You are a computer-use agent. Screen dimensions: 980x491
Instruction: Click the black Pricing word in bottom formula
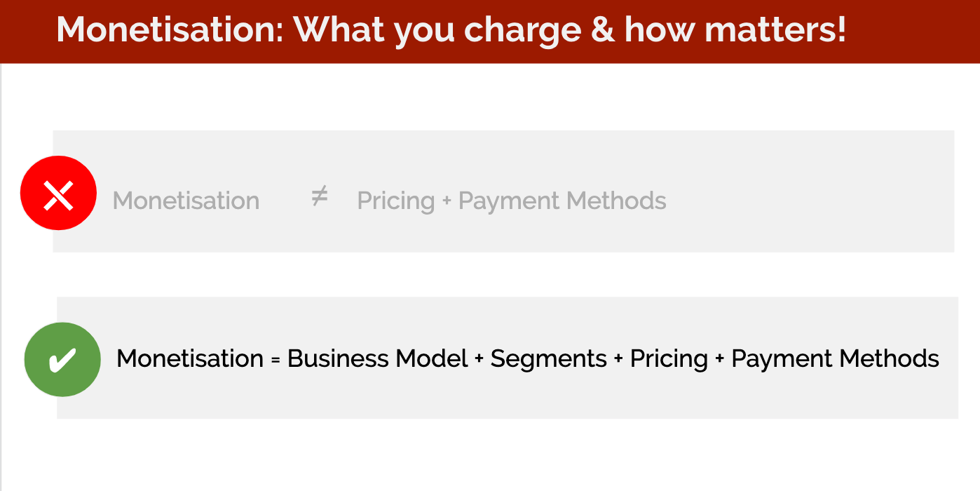point(669,359)
